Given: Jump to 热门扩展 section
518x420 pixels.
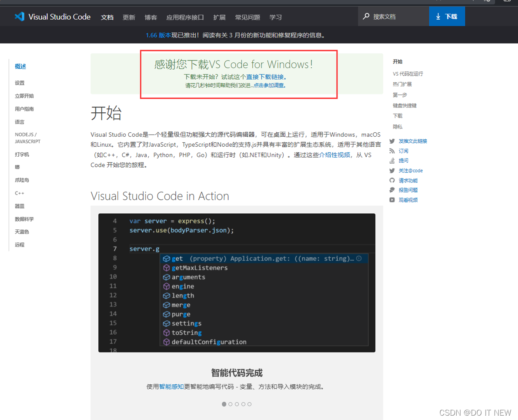Looking at the screenshot, I should pos(402,84).
